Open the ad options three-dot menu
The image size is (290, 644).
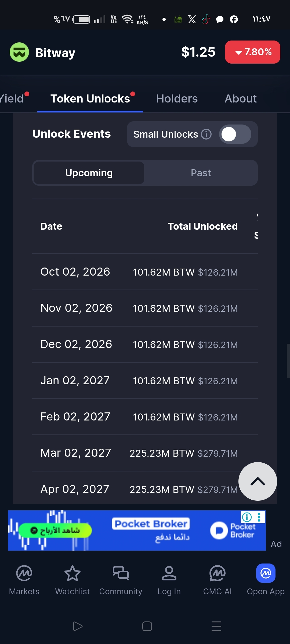point(259,517)
